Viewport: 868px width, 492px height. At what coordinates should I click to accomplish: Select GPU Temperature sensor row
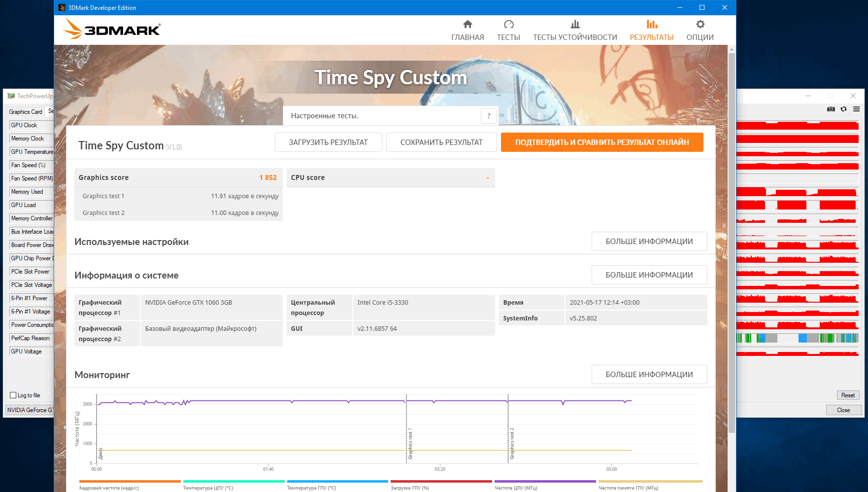click(32, 152)
